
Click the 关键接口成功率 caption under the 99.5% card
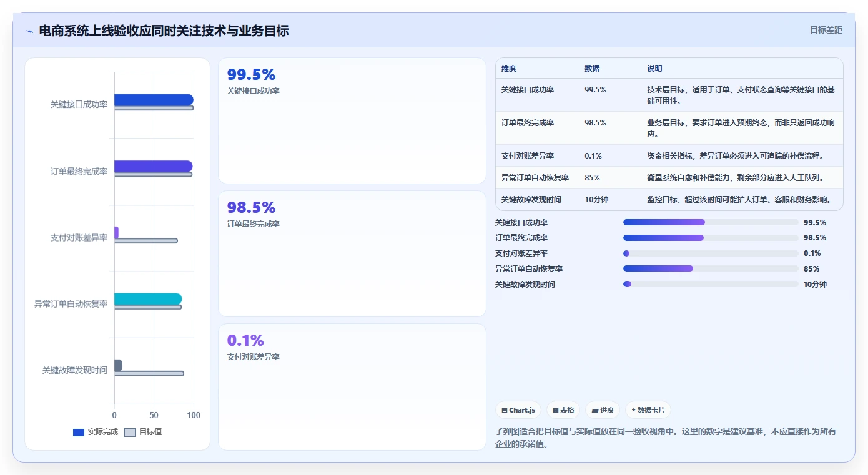point(253,91)
